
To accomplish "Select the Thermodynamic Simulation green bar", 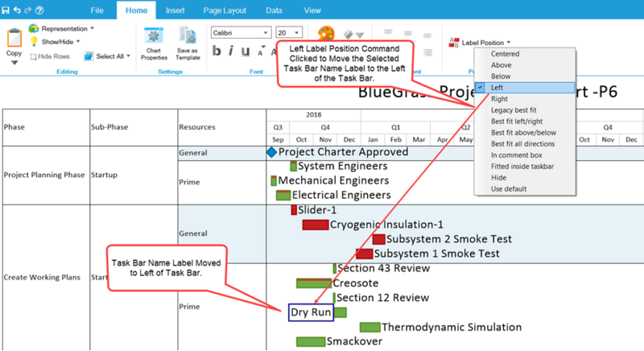I will pos(370,327).
